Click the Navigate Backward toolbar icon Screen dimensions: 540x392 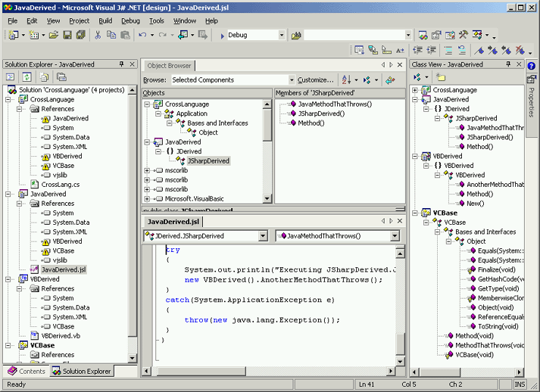pos(183,35)
